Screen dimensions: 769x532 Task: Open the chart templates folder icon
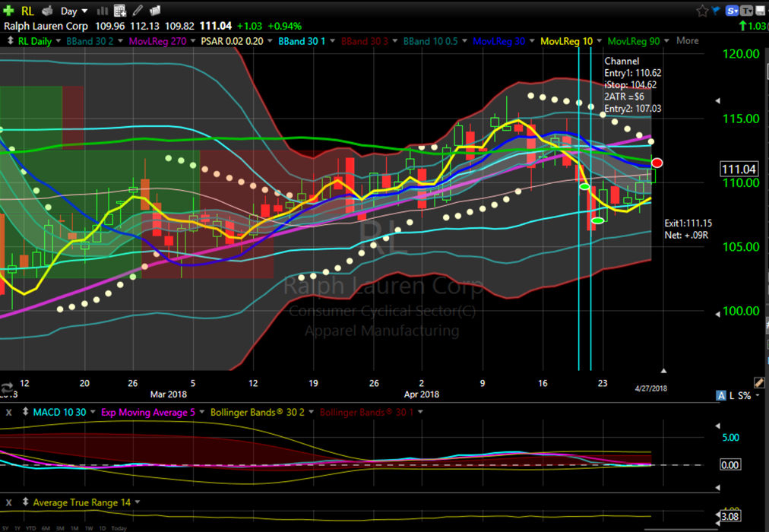[155, 11]
